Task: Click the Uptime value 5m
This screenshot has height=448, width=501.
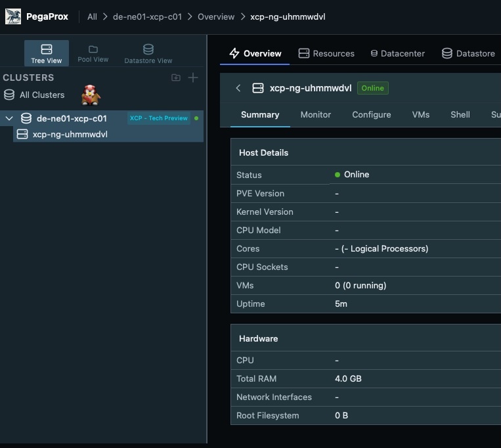Action: coord(341,304)
